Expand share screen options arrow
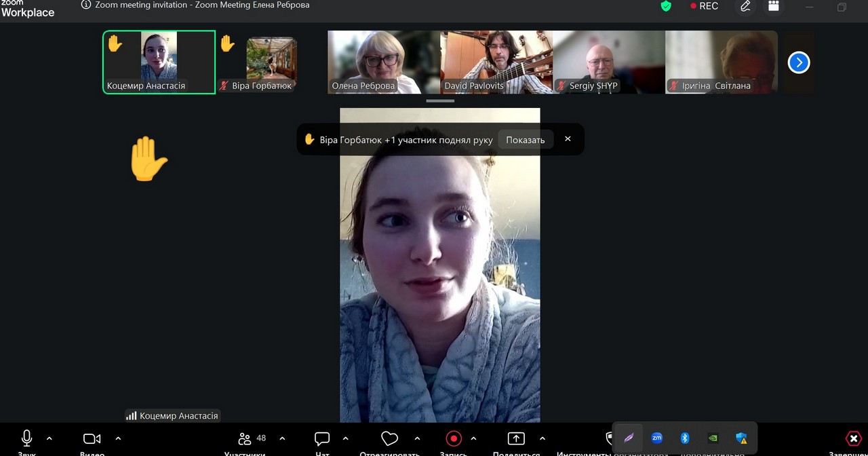The width and height of the screenshot is (868, 456). 542,438
